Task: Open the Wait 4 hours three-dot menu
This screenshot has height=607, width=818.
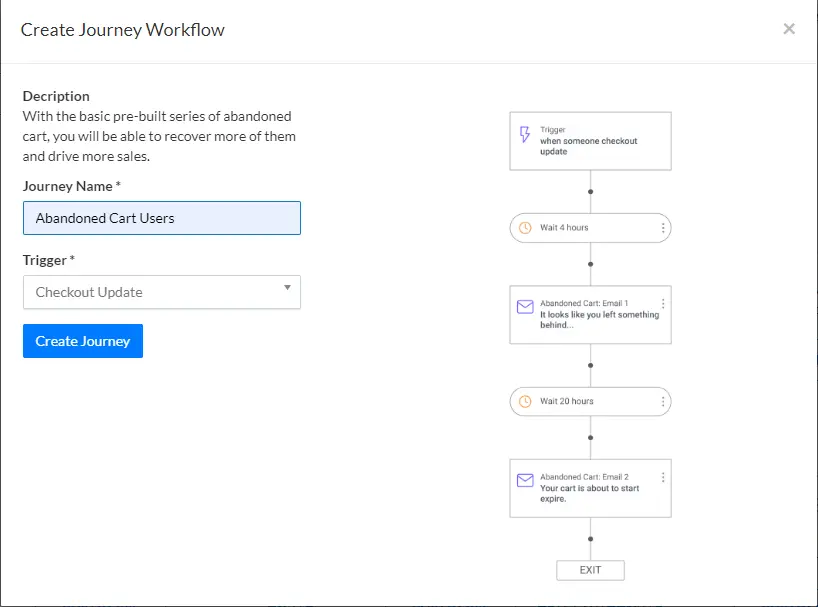Action: click(x=663, y=228)
